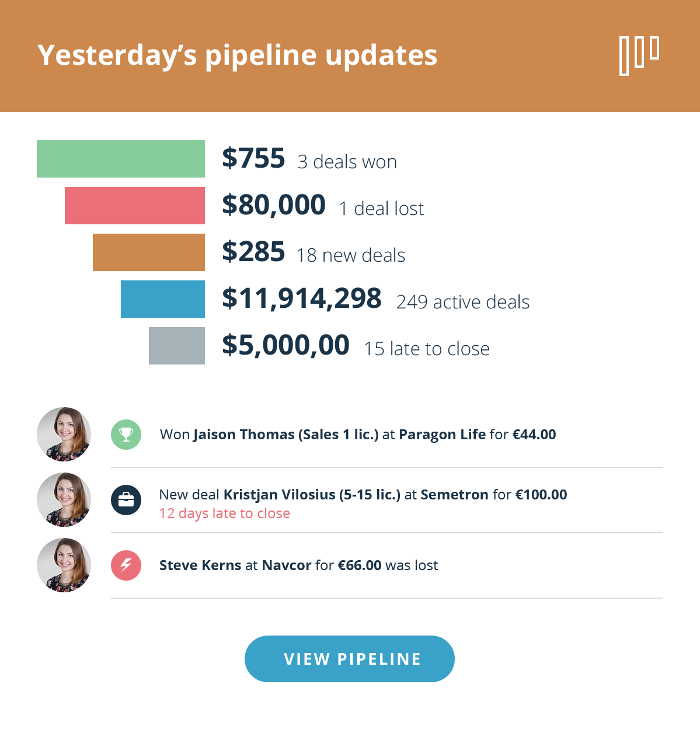
Task: Click the Pipedrive logo in header
Action: coord(639,56)
